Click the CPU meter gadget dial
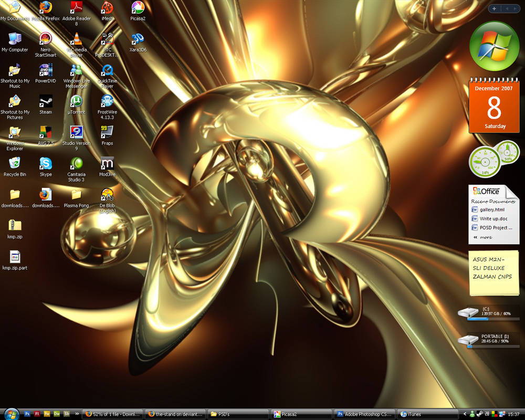 point(485,162)
